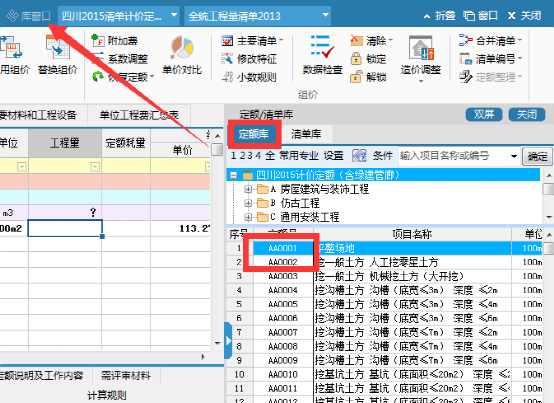Click the 系数调整 toolbar item

120,59
